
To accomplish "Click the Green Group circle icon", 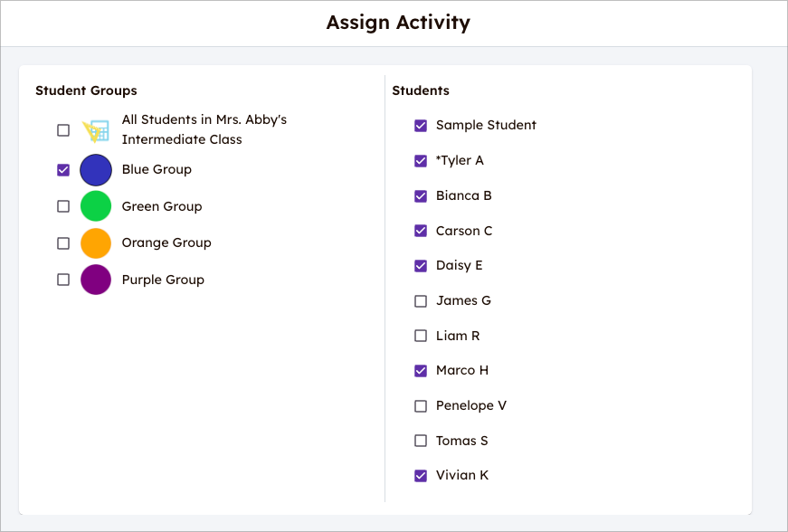I will [95, 205].
